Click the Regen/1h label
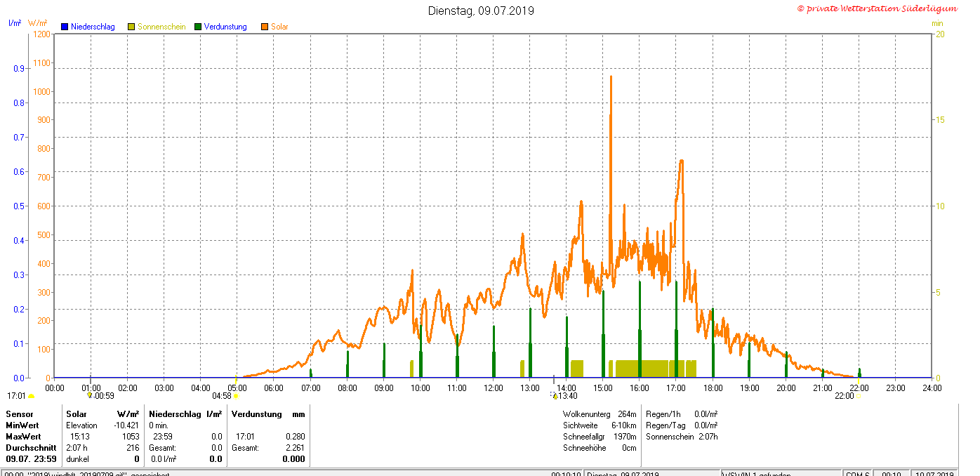The image size is (980, 476). (x=662, y=414)
